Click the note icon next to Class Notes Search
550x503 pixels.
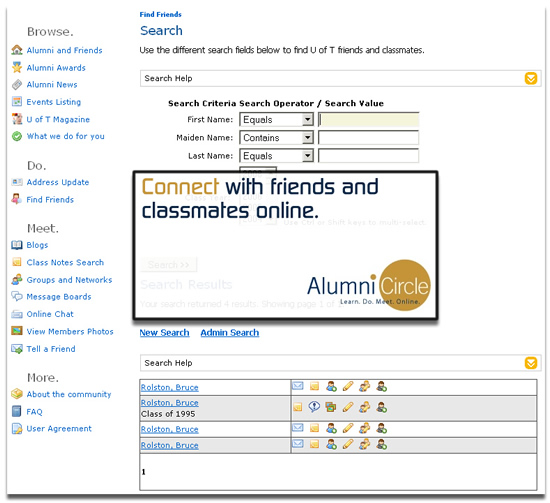[x=16, y=262]
